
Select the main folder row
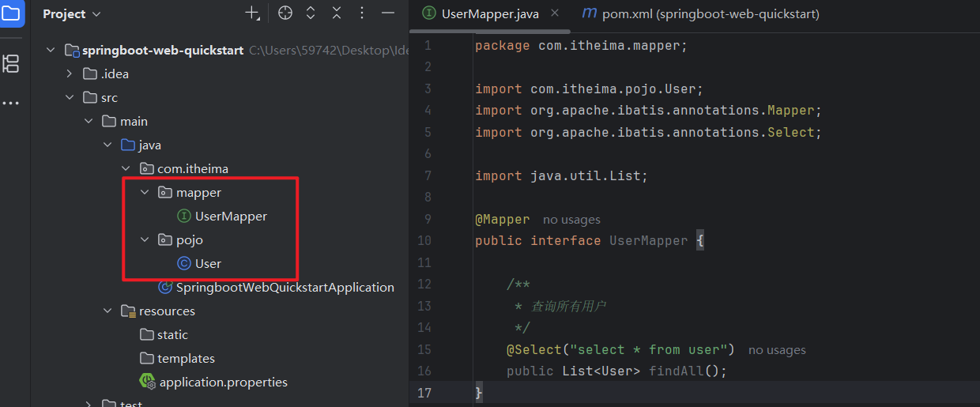coord(220,122)
